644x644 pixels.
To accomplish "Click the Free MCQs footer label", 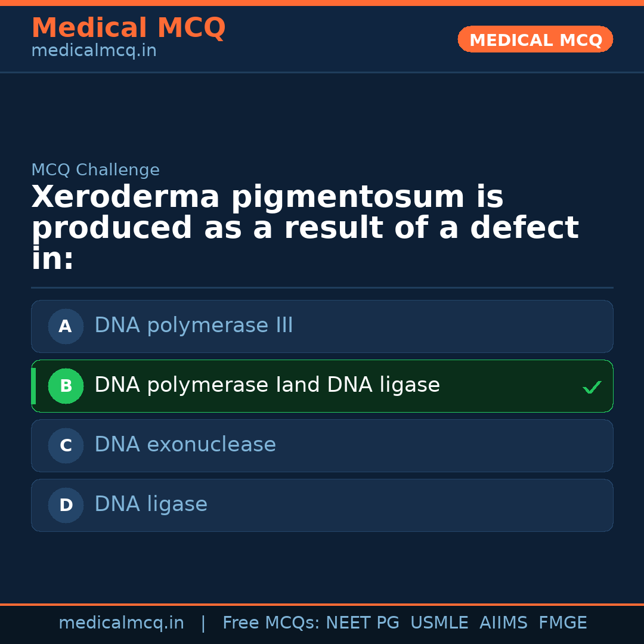I will [x=271, y=623].
